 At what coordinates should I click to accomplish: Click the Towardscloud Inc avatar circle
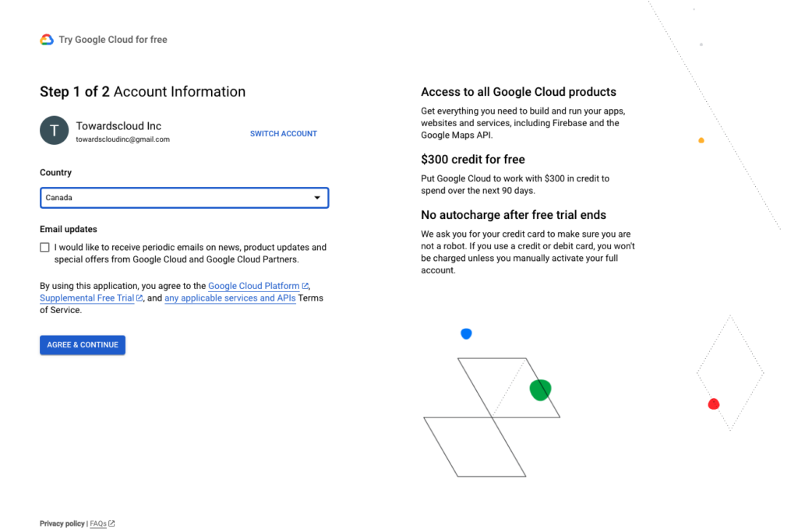(x=55, y=131)
